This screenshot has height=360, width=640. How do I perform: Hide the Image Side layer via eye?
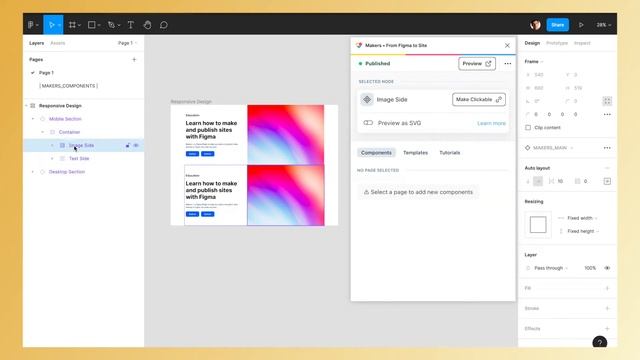tap(136, 145)
